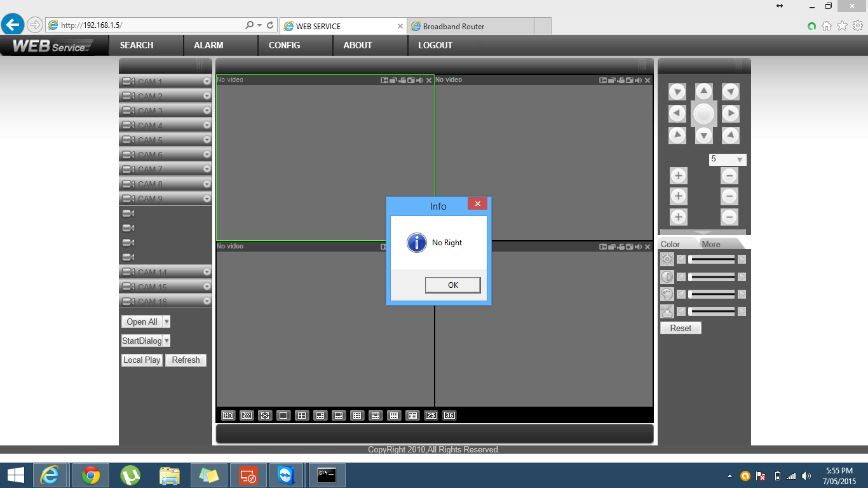Toggle audio in the top-right video window
Viewport: 868px width, 488px height.
pos(639,80)
